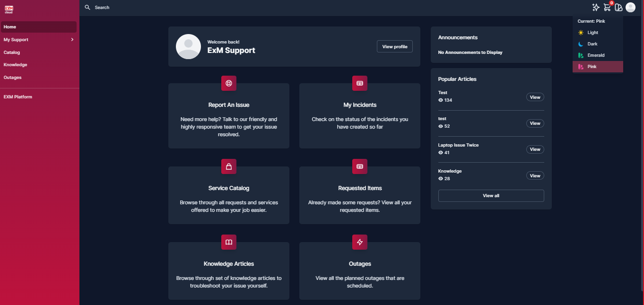Click the View profile button
This screenshot has height=305, width=644.
click(395, 46)
